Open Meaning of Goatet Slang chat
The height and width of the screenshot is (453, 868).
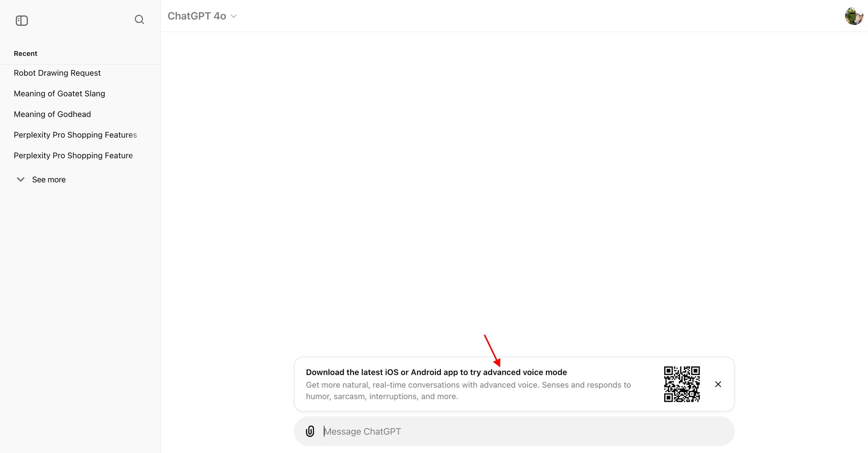pos(59,94)
